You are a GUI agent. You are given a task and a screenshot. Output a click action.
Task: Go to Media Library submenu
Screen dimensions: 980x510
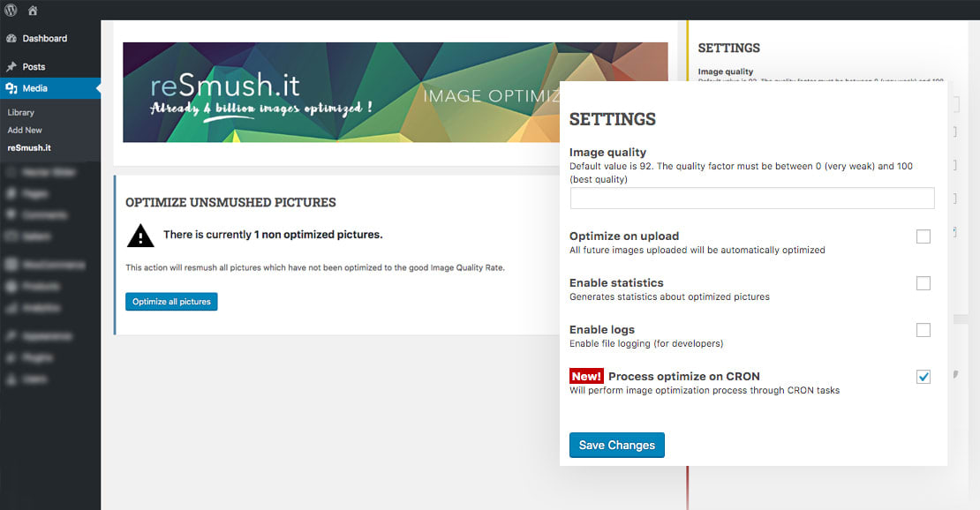[20, 113]
